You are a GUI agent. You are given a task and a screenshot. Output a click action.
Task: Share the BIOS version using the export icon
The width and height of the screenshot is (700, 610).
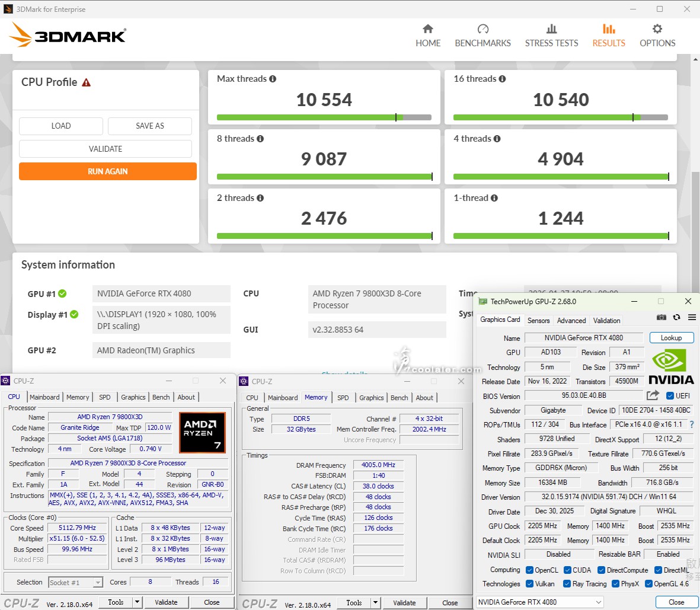pyautogui.click(x=653, y=395)
